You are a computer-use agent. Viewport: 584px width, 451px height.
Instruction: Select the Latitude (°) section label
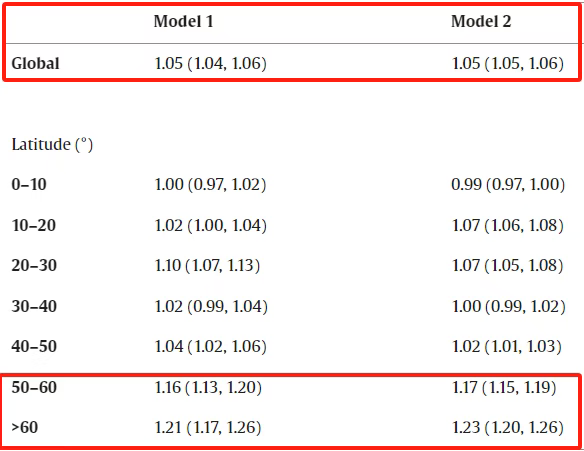coord(52,144)
